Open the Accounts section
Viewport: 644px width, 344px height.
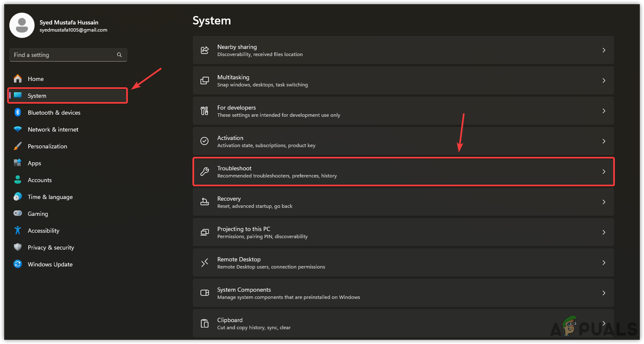[x=40, y=180]
